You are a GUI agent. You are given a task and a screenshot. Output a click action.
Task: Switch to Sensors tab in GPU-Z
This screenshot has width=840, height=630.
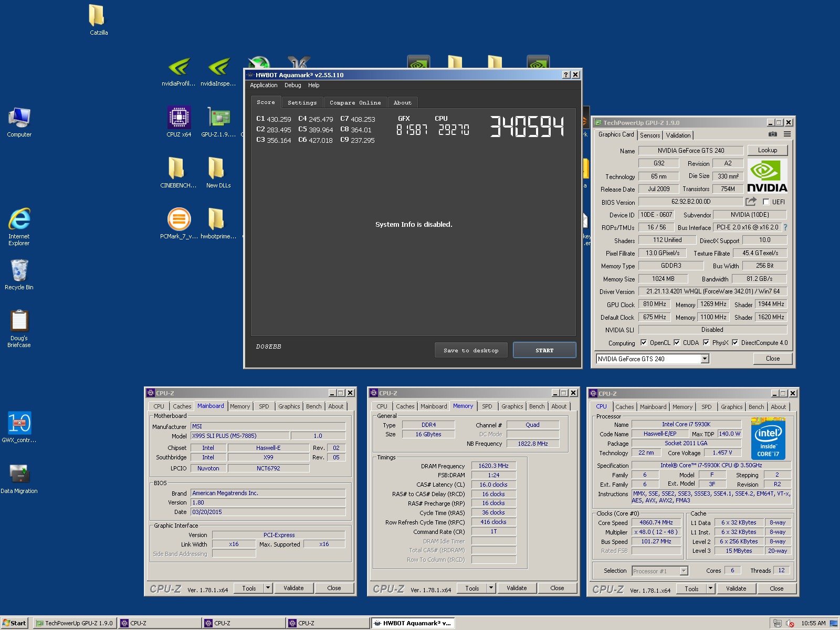pos(650,135)
